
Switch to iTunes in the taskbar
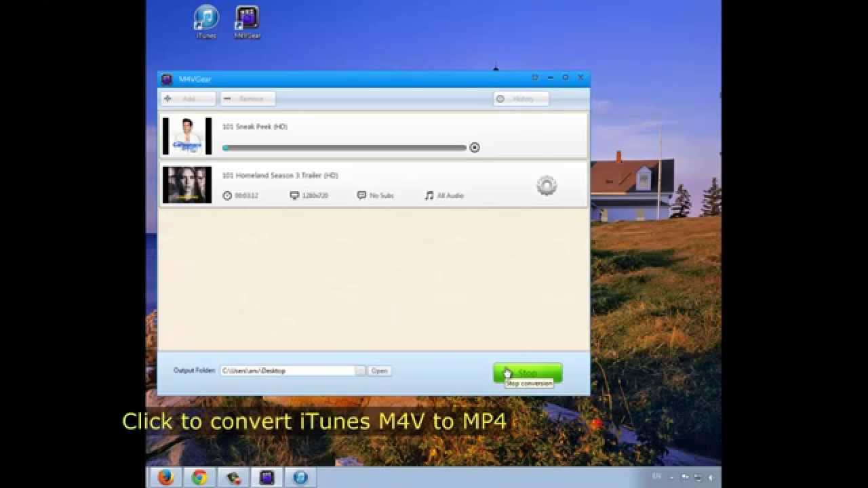(x=300, y=477)
